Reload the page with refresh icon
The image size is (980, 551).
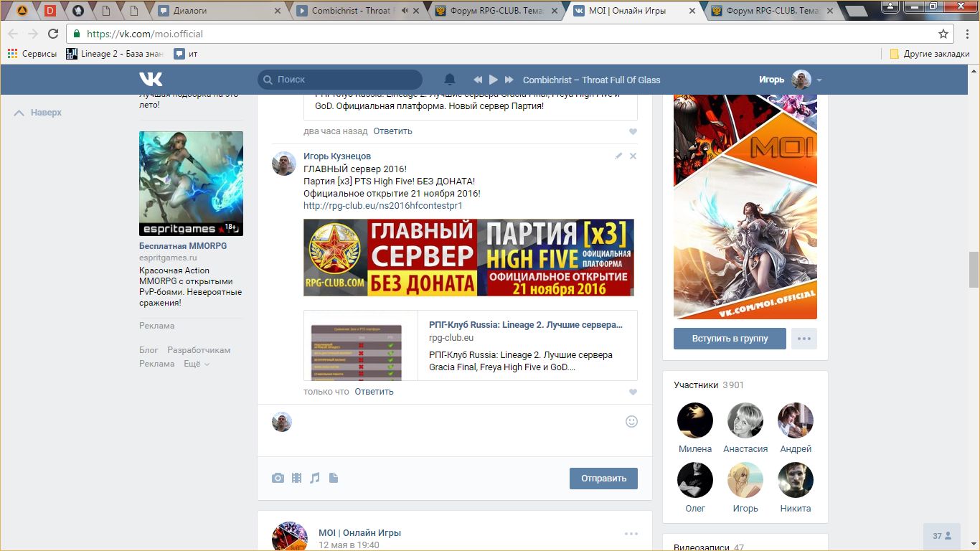[53, 34]
